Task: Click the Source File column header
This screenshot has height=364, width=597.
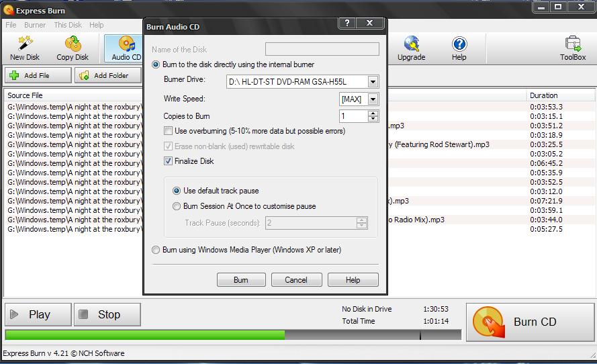Action: pyautogui.click(x=25, y=95)
